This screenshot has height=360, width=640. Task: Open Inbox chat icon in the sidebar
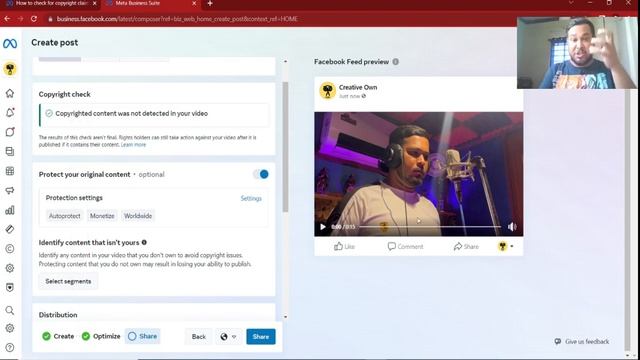[x=10, y=132]
